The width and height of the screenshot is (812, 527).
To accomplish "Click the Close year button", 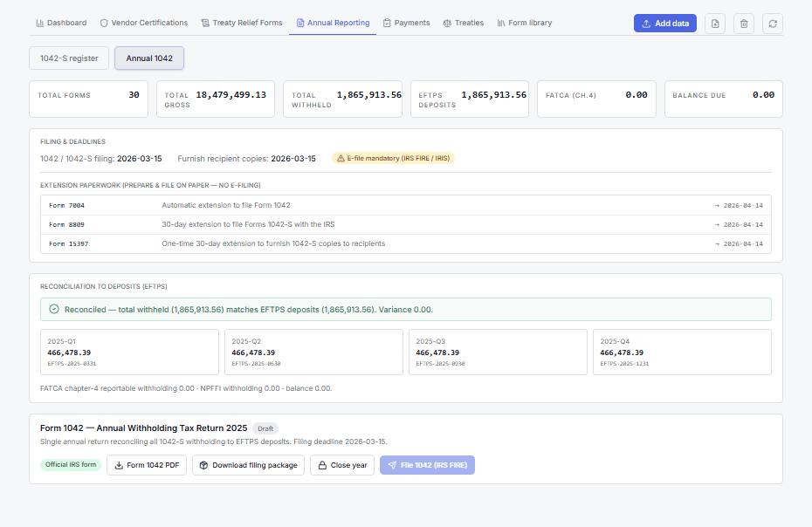I will click(342, 465).
